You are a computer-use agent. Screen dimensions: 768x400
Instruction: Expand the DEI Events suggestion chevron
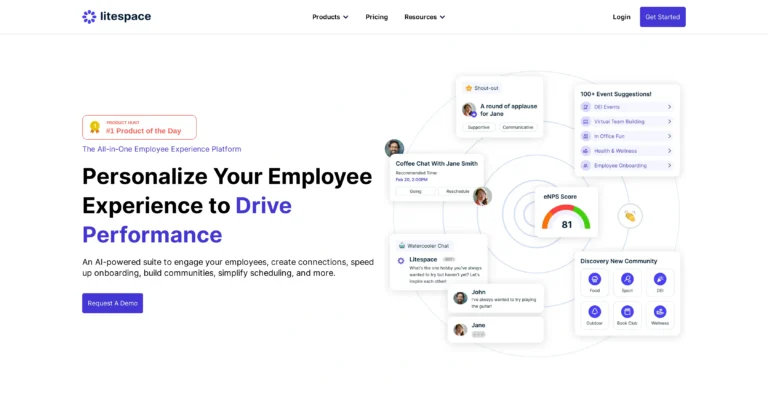click(669, 107)
